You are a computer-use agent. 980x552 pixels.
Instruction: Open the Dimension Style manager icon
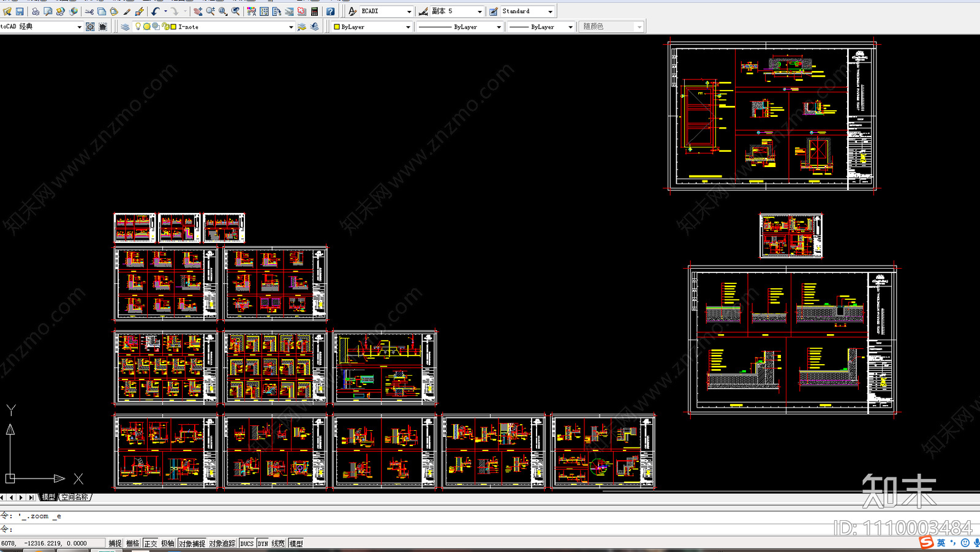[423, 11]
